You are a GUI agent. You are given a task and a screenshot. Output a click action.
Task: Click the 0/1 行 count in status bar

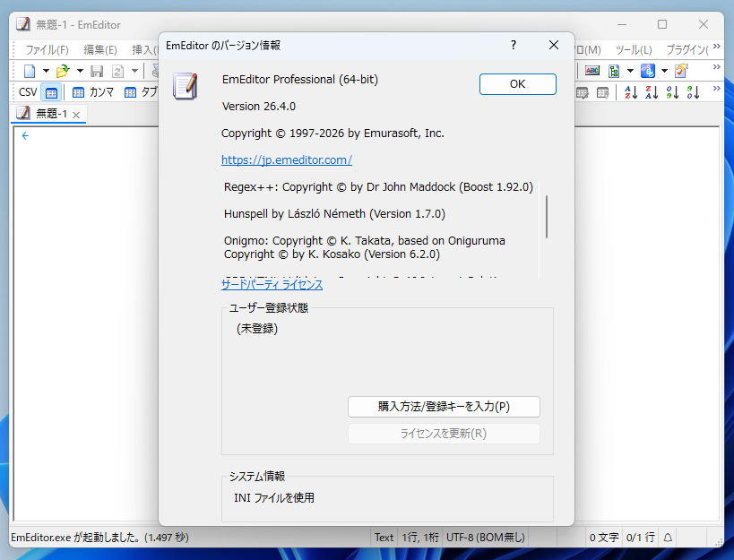click(641, 538)
